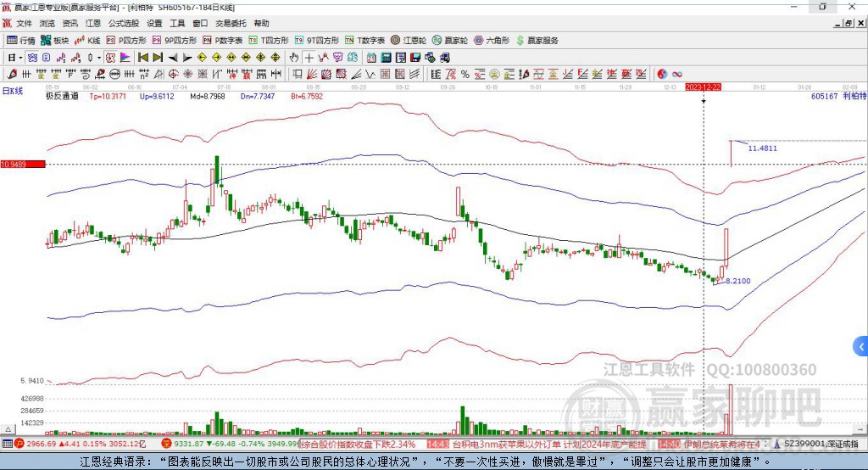
Task: Select the hand pan tool
Action: click(294, 58)
